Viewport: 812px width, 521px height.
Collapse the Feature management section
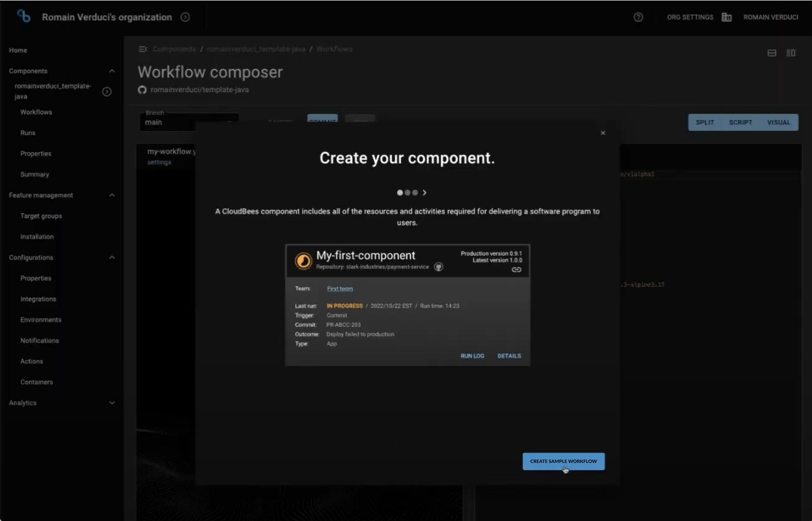(x=112, y=195)
